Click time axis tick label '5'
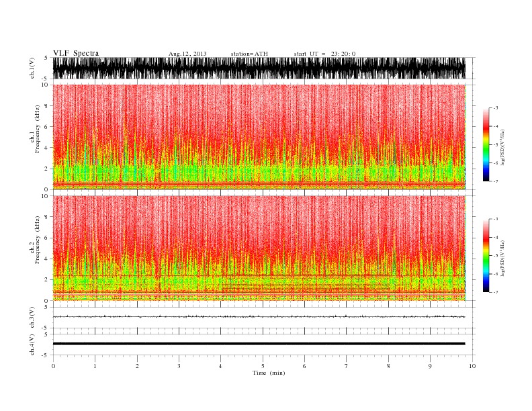 pyautogui.click(x=263, y=366)
